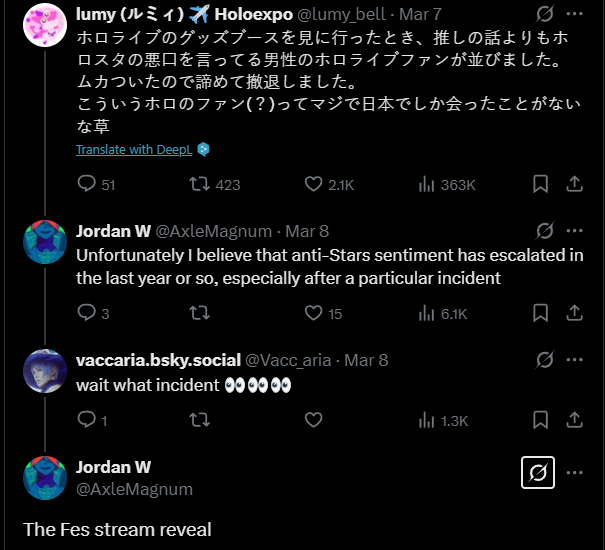Reply to Jordan W's anti-Stars tweet
The height and width of the screenshot is (550, 605).
[86, 313]
